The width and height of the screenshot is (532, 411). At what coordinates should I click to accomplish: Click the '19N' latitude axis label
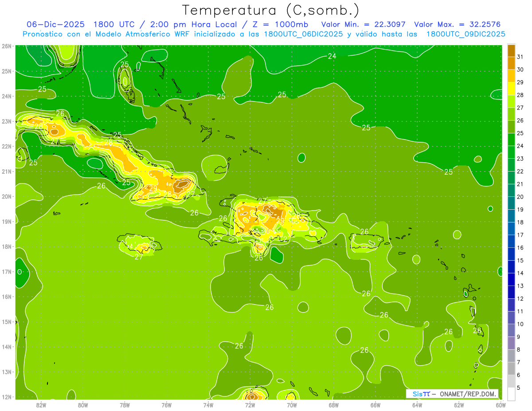(x=7, y=221)
